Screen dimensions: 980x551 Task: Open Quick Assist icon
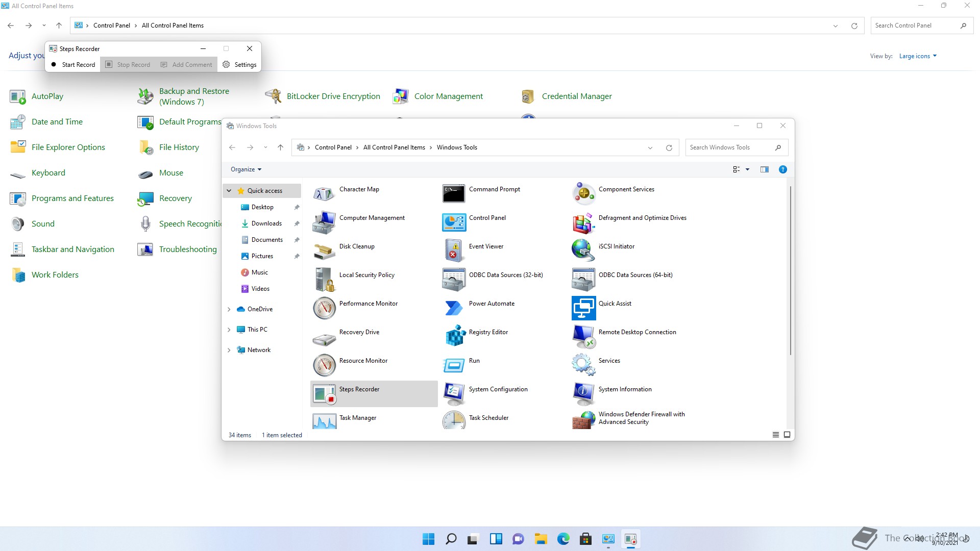[583, 308]
